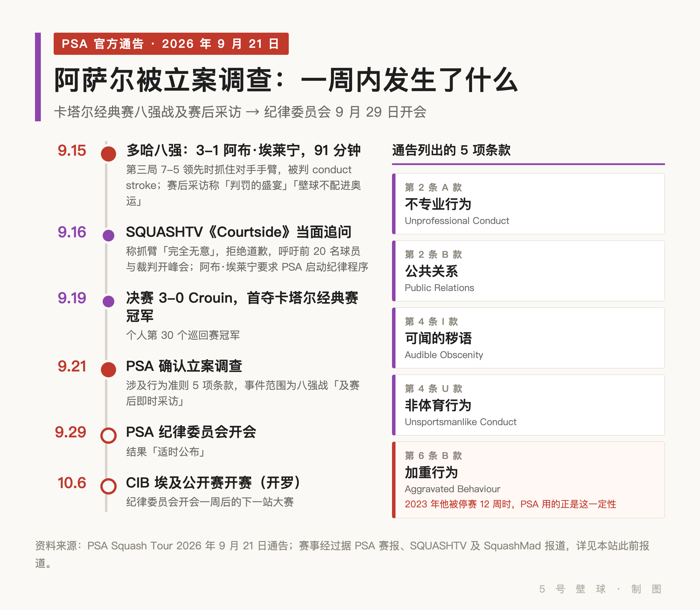The height and width of the screenshot is (610, 700).
Task: Select the card 不专业行为
Action: pos(528,204)
